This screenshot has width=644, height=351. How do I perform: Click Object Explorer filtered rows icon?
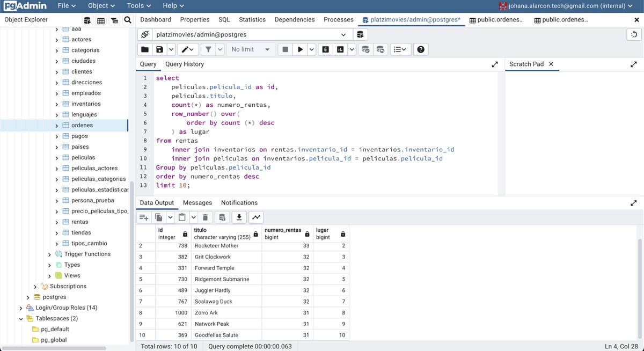pos(114,20)
